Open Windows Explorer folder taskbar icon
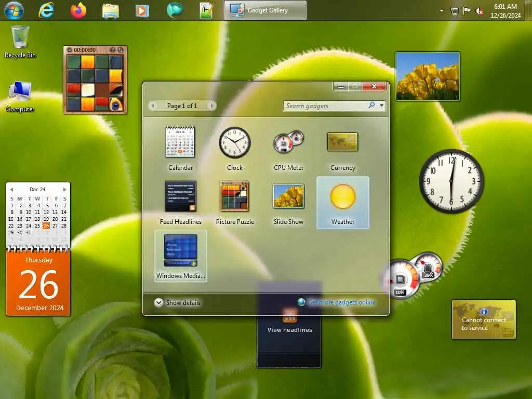532x399 pixels. click(x=111, y=10)
